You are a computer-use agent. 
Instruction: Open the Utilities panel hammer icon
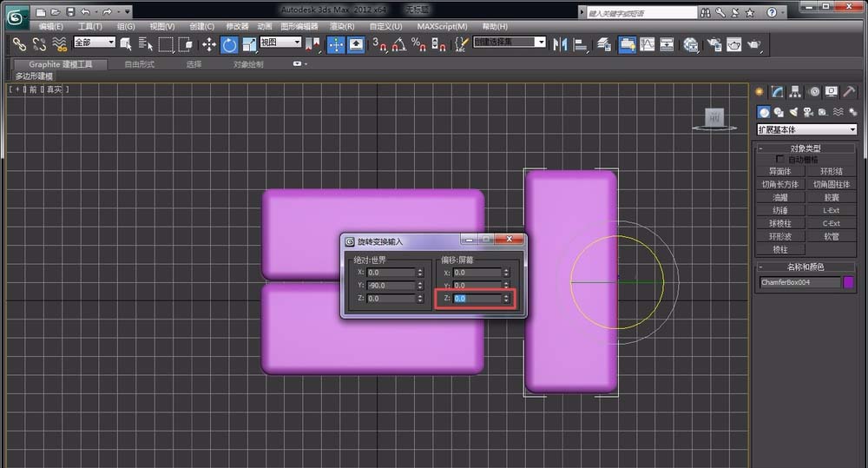click(849, 92)
